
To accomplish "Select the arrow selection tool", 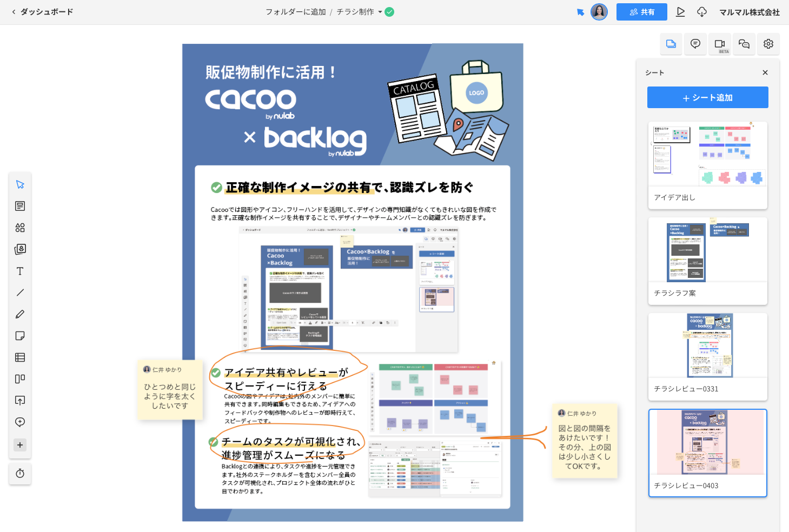I will tap(20, 184).
